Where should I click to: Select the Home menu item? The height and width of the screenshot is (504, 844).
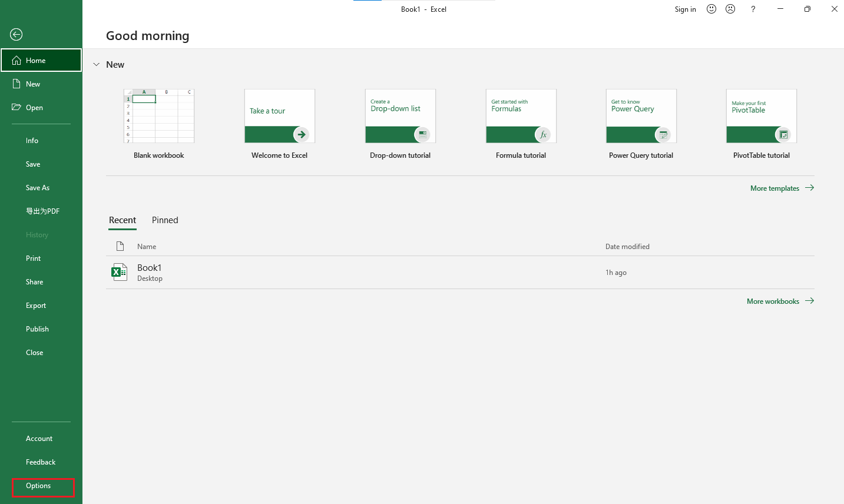click(x=41, y=60)
